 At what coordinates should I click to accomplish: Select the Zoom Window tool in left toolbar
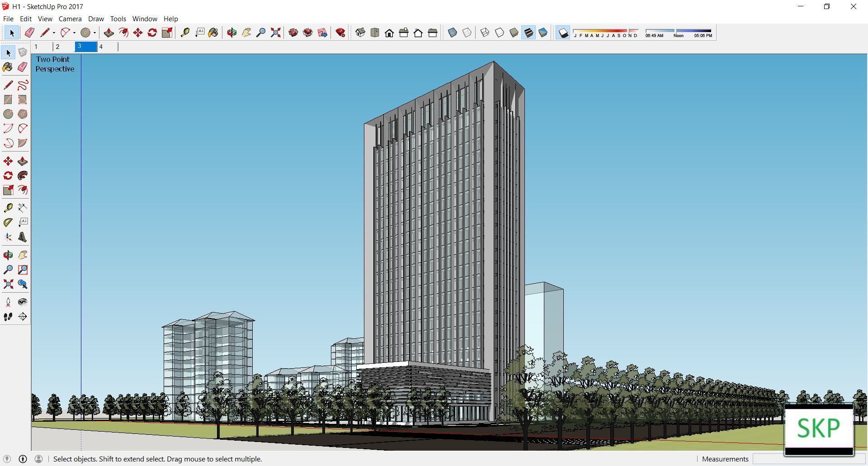(23, 270)
